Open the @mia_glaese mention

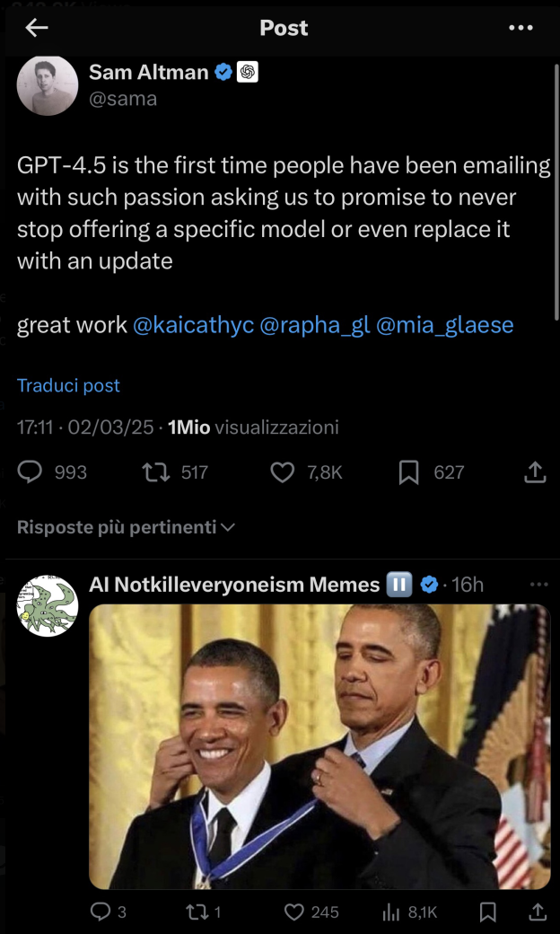coord(445,325)
